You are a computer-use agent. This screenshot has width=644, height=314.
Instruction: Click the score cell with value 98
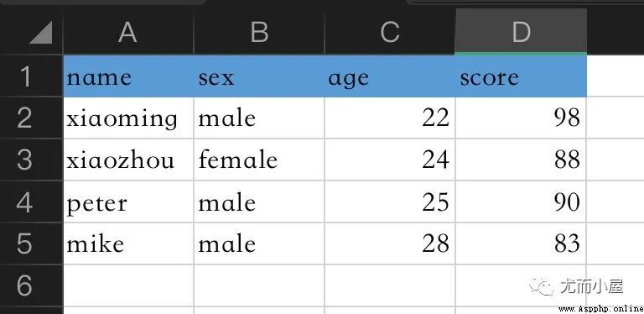click(x=521, y=118)
